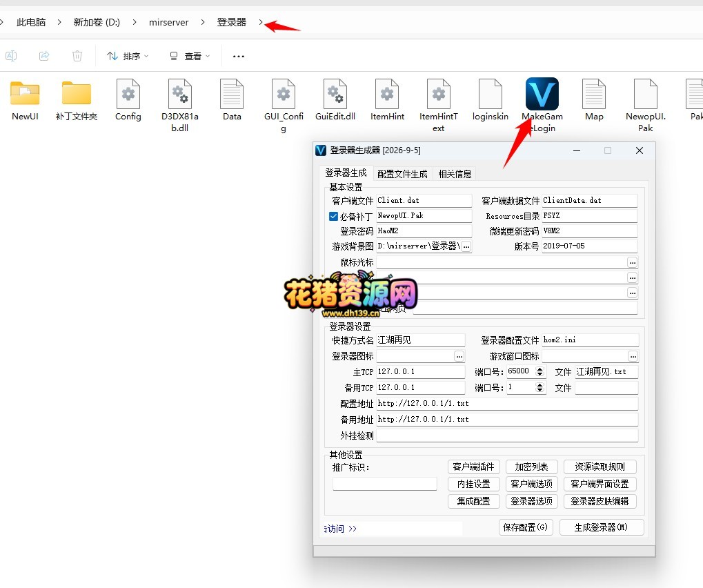Switch to the 相关信息 tab
Image resolution: width=703 pixels, height=588 pixels.
coord(455,174)
